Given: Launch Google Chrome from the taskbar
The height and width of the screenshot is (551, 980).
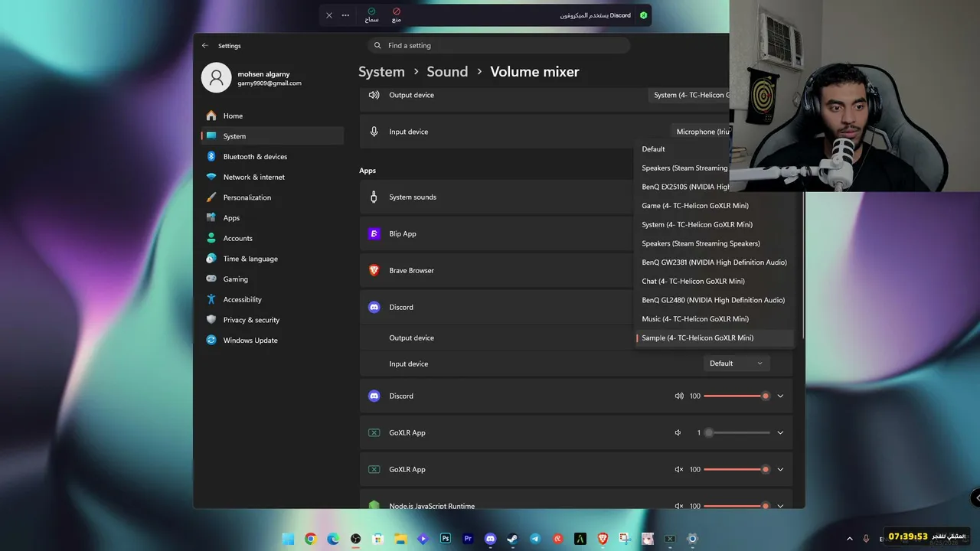Looking at the screenshot, I should pyautogui.click(x=310, y=539).
